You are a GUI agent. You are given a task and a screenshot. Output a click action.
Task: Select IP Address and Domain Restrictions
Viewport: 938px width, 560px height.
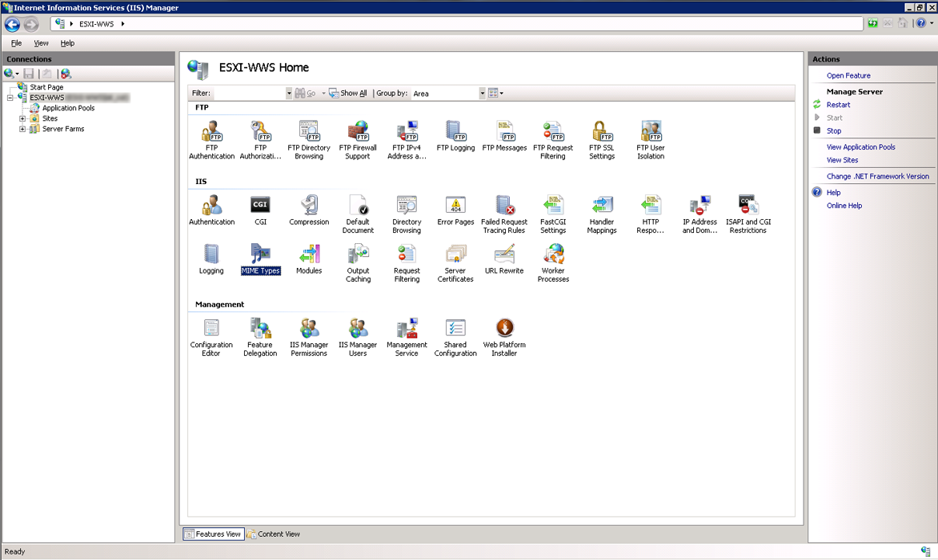pyautogui.click(x=699, y=214)
